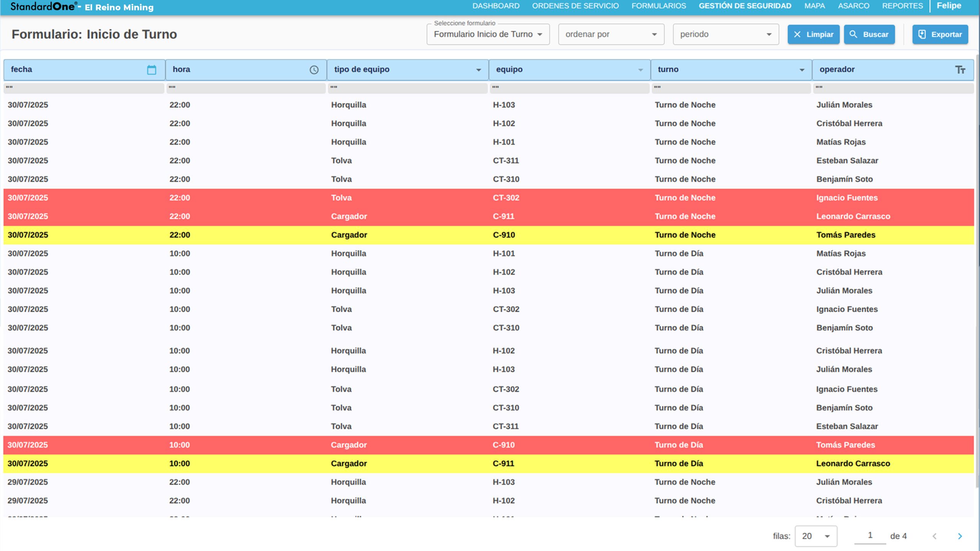The width and height of the screenshot is (980, 551).
Task: Click the Felipe user name
Action: [949, 6]
